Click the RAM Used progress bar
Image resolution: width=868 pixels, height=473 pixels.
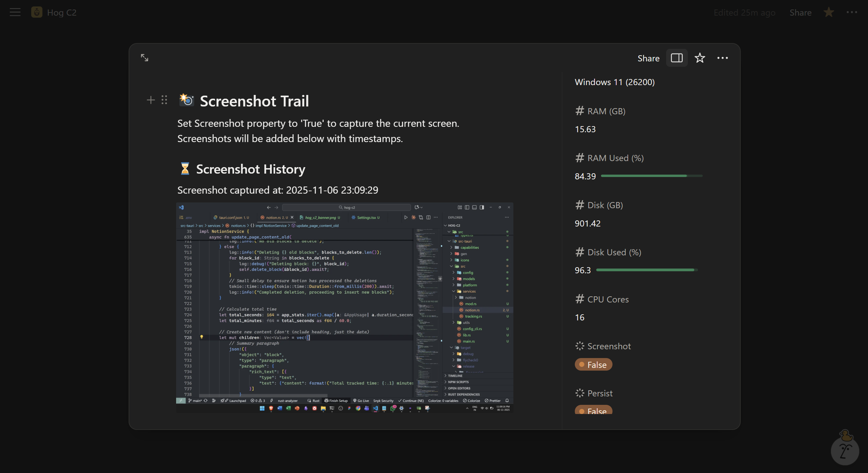click(x=652, y=176)
